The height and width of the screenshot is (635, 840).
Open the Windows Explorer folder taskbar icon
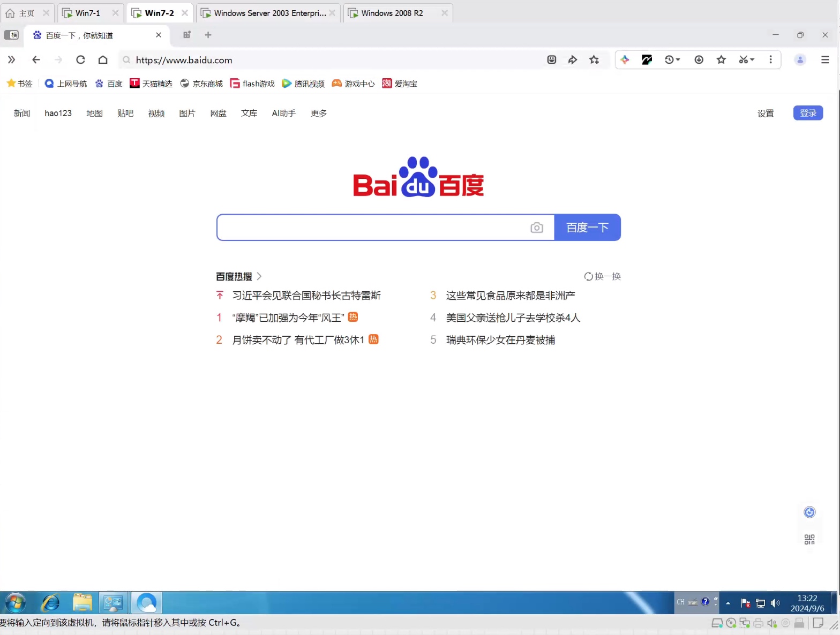pos(82,603)
